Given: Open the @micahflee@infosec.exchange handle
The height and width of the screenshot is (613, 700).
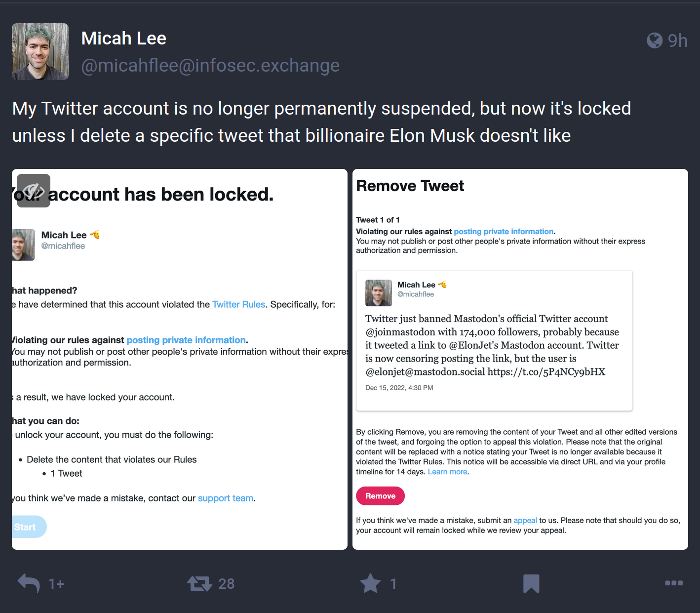Looking at the screenshot, I should click(x=210, y=65).
